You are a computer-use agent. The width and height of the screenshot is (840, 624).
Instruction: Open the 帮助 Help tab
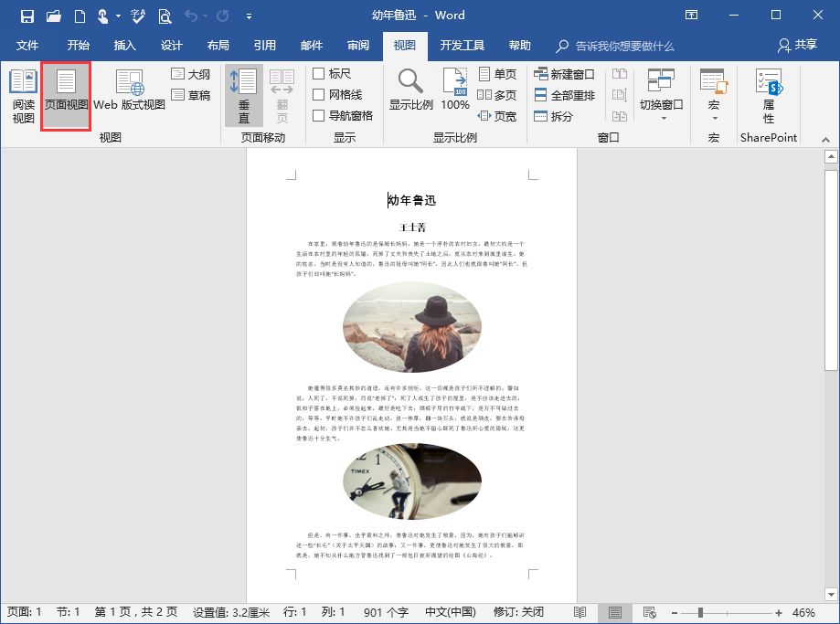(x=520, y=46)
